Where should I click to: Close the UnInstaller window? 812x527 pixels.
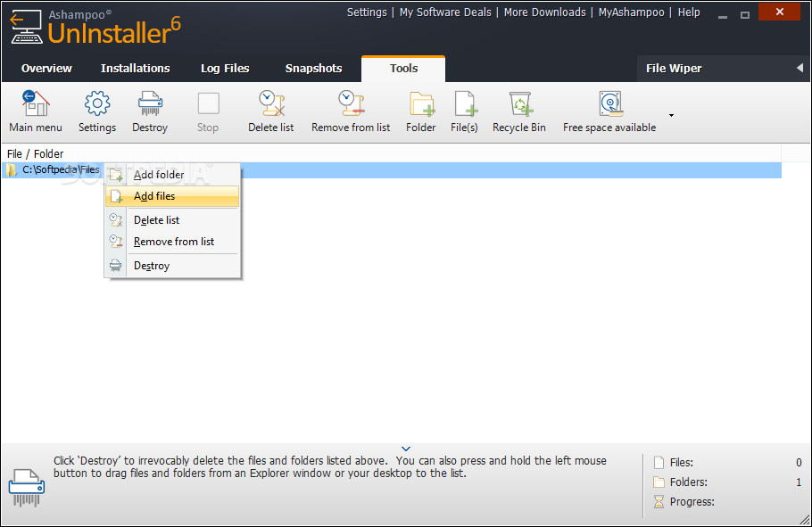pyautogui.click(x=779, y=12)
